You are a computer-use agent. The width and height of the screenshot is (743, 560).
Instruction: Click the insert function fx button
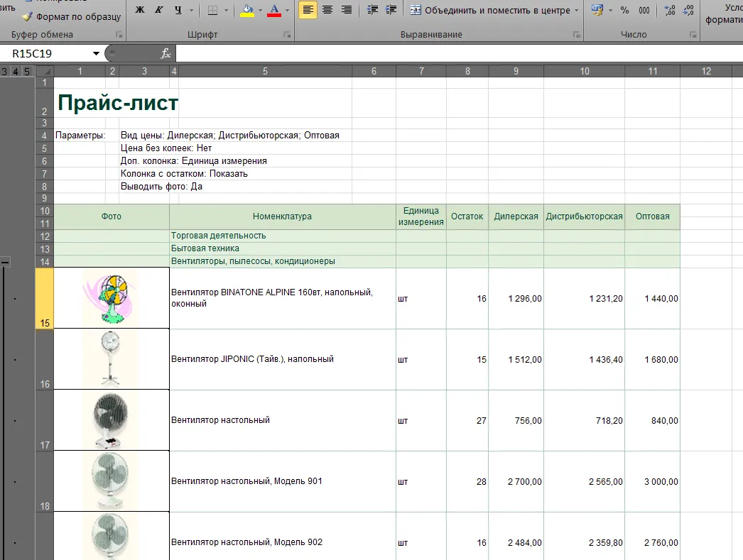pos(166,53)
